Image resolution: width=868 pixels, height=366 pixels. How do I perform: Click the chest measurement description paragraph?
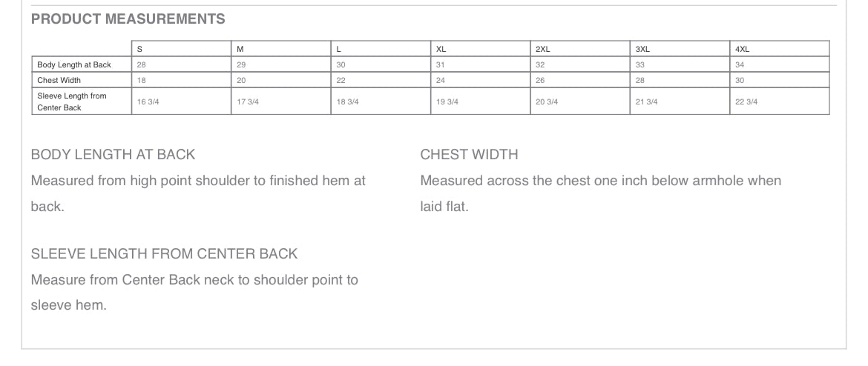[600, 193]
